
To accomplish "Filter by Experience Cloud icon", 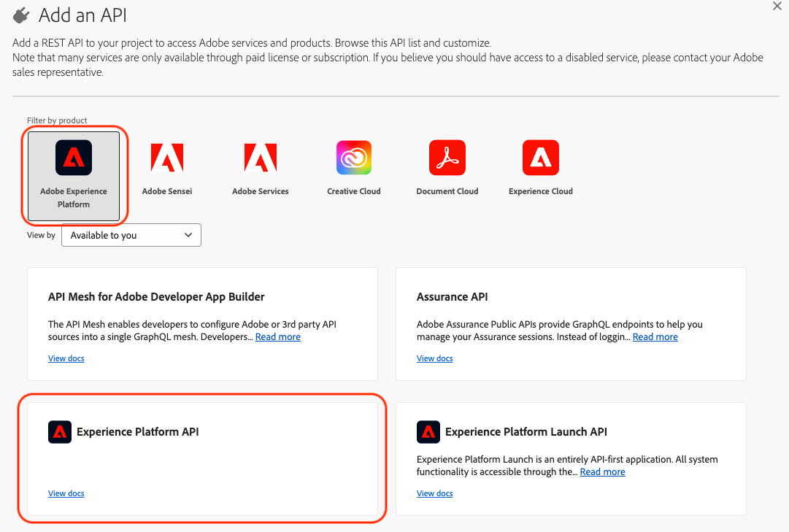I will point(540,158).
